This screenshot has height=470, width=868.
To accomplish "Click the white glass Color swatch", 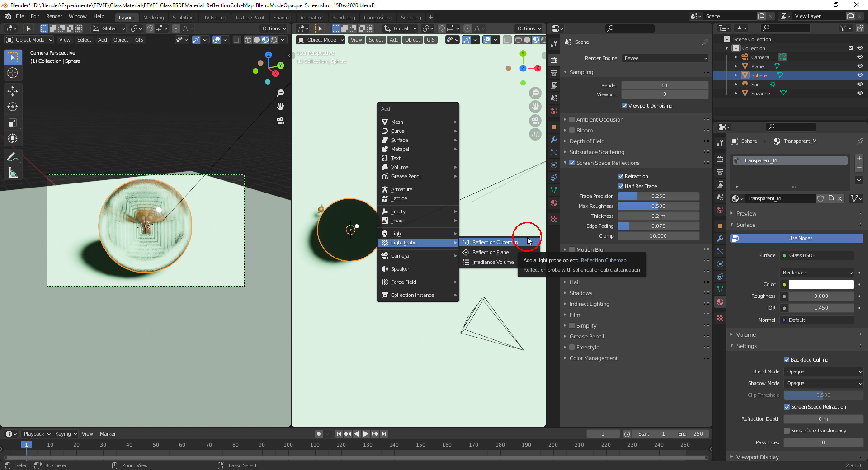I will 821,284.
